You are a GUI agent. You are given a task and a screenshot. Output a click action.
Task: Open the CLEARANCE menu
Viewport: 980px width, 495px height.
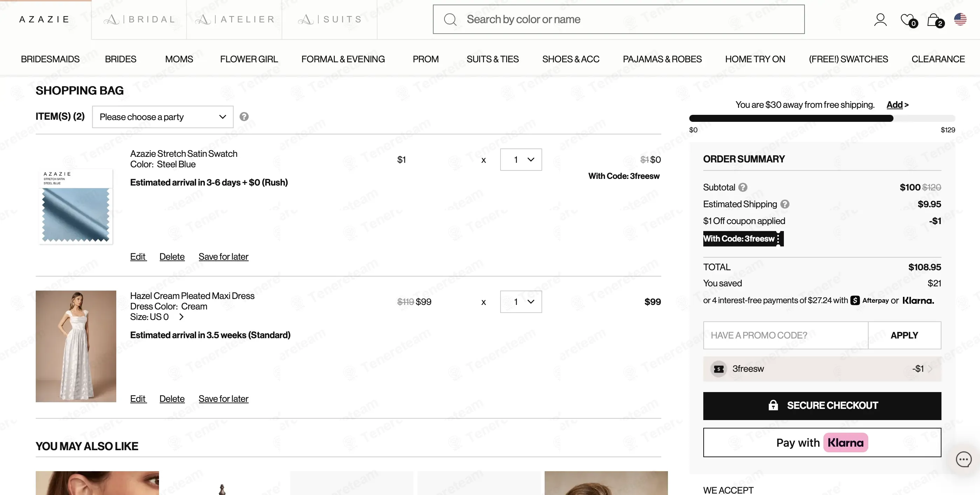point(938,59)
